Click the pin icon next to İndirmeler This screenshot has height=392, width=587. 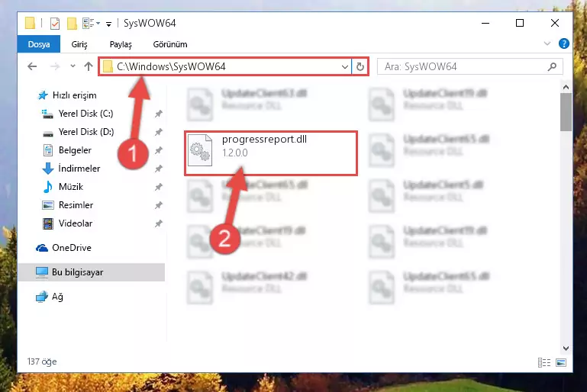point(159,169)
